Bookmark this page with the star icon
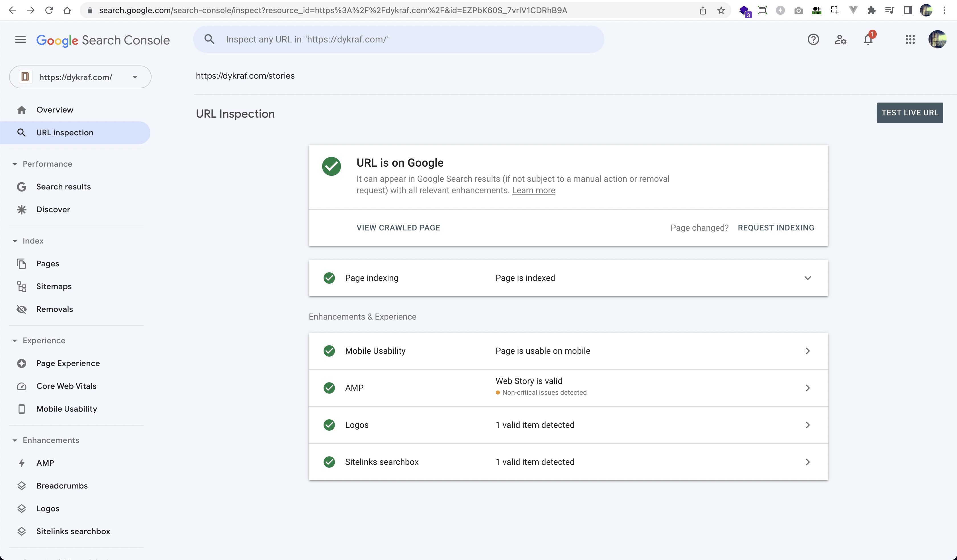 click(x=721, y=10)
